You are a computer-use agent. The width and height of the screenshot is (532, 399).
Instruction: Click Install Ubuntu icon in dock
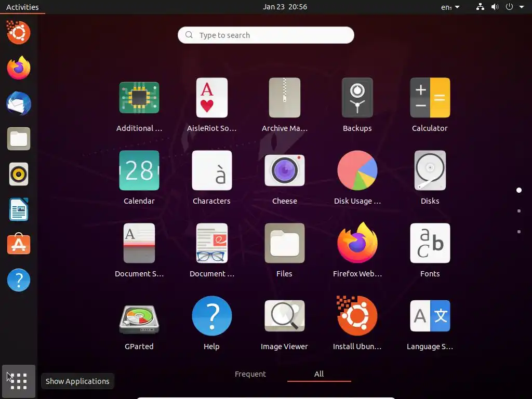click(x=19, y=33)
